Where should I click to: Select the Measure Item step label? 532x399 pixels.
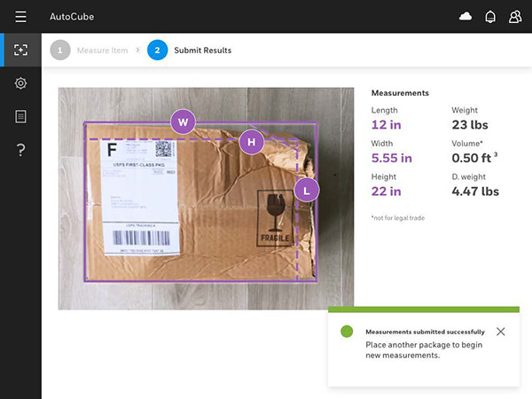click(x=103, y=51)
